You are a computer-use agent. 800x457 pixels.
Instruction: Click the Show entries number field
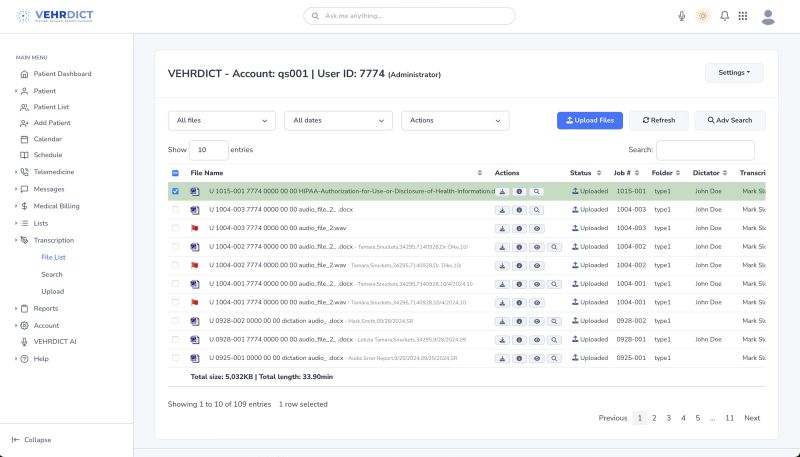[x=209, y=150]
